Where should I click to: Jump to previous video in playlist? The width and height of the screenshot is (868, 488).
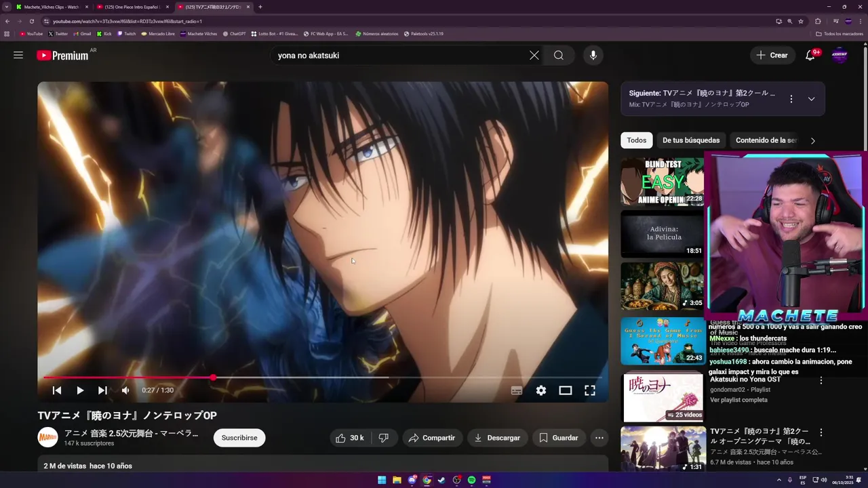(57, 390)
